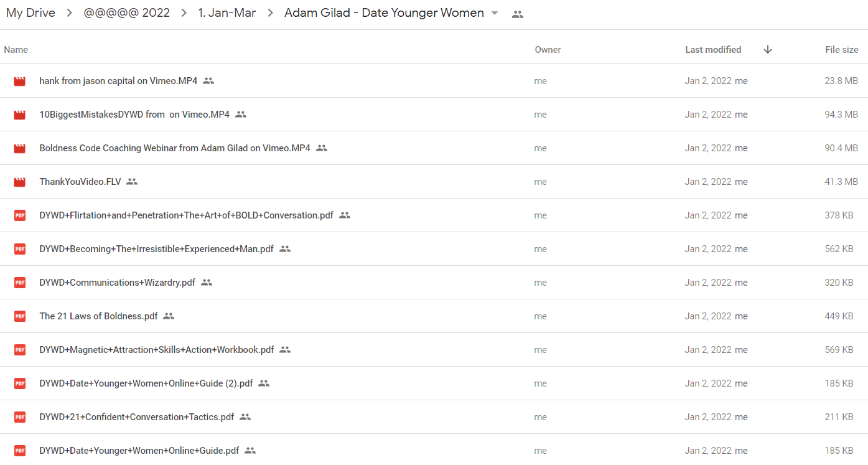The height and width of the screenshot is (465, 868).
Task: Open the Adam Gilad folder dropdown arrow
Action: coord(495,13)
